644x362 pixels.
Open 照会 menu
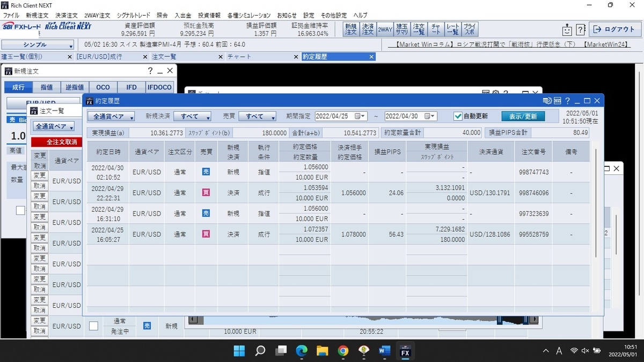pyautogui.click(x=162, y=16)
